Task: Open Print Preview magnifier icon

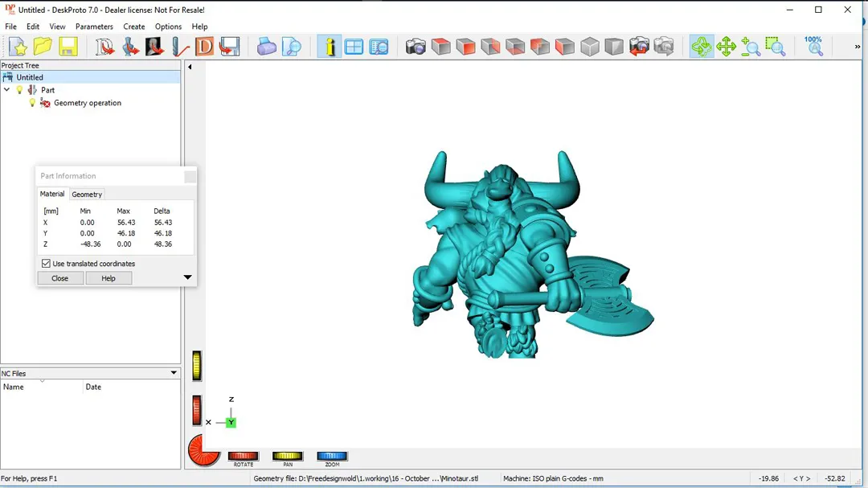Action: pos(292,47)
